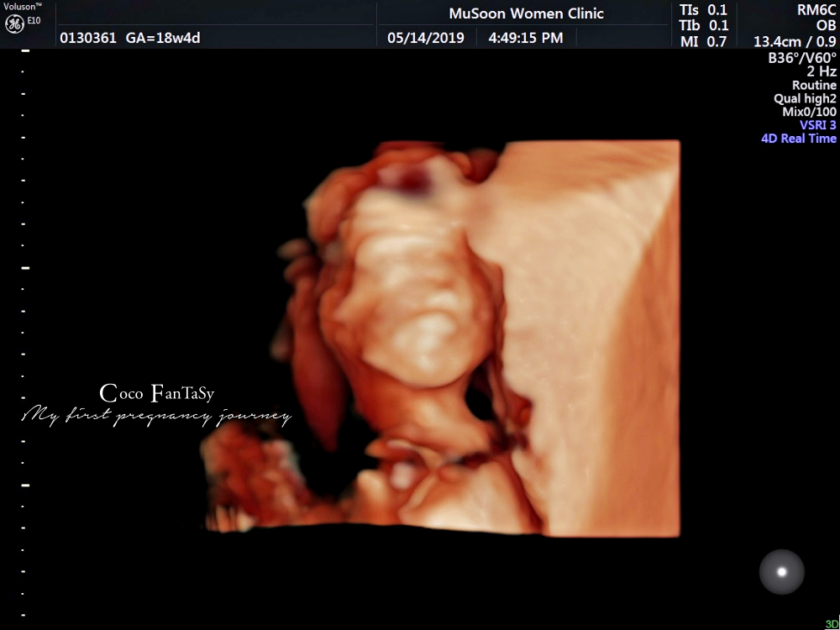
Task: Click the Routine setting label
Action: pos(814,85)
